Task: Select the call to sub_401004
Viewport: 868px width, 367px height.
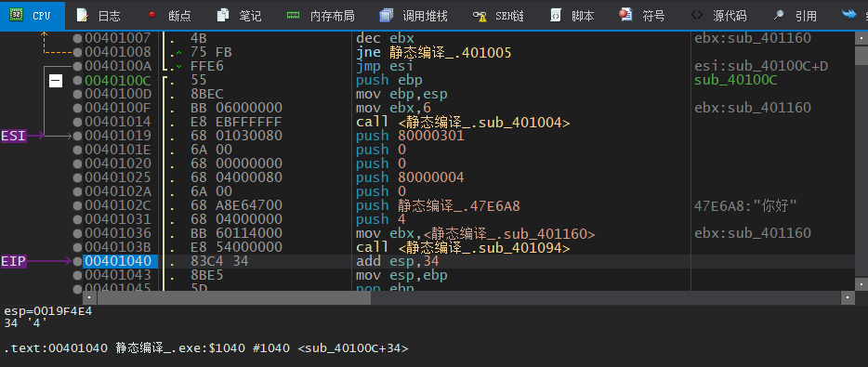Action: coord(463,122)
